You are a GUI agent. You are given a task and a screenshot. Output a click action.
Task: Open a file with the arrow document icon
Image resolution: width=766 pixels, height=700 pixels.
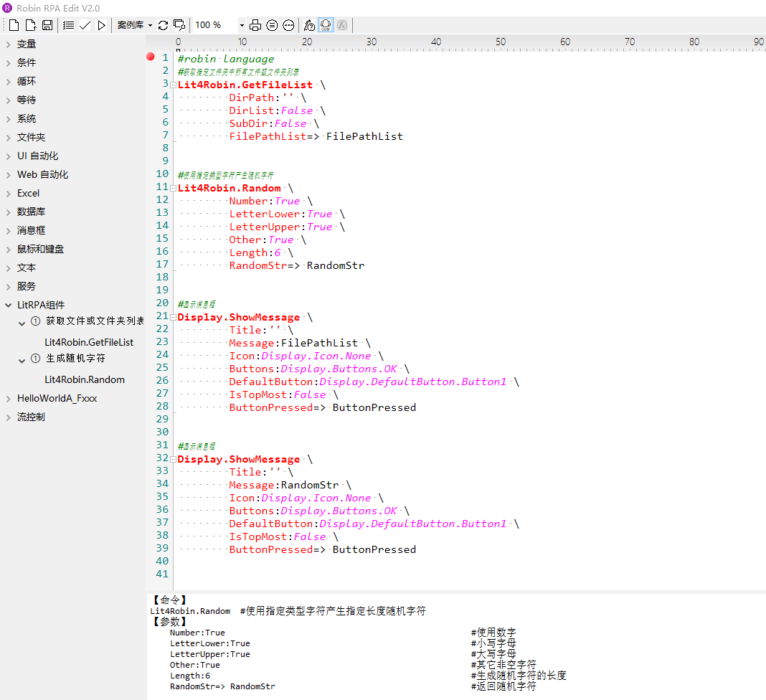pyautogui.click(x=30, y=25)
